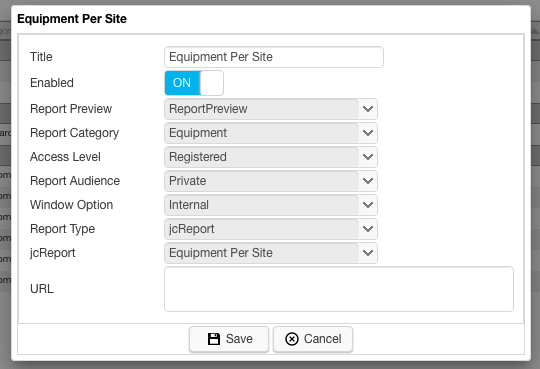The width and height of the screenshot is (540, 369).
Task: Open the Private audience dropdown
Action: coord(271,181)
